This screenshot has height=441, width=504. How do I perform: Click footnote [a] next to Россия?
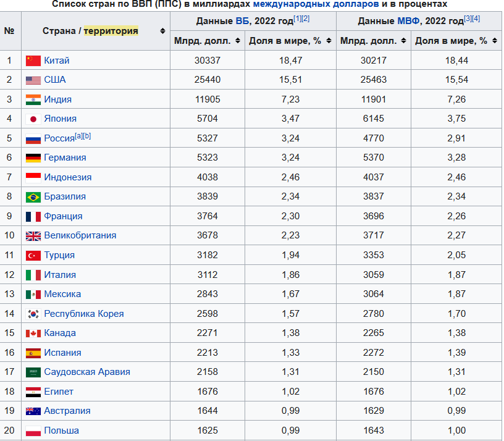click(x=78, y=136)
